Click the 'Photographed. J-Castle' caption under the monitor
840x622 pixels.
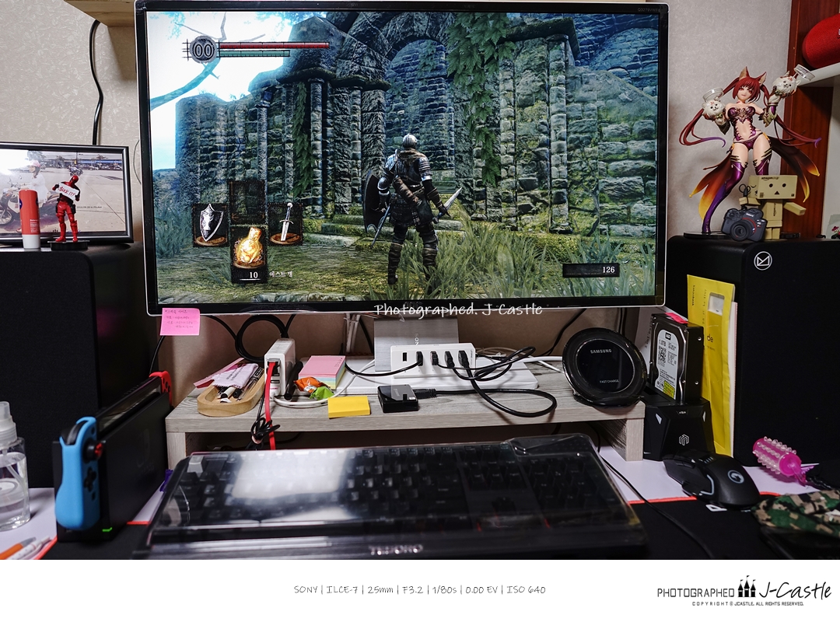[458, 309]
